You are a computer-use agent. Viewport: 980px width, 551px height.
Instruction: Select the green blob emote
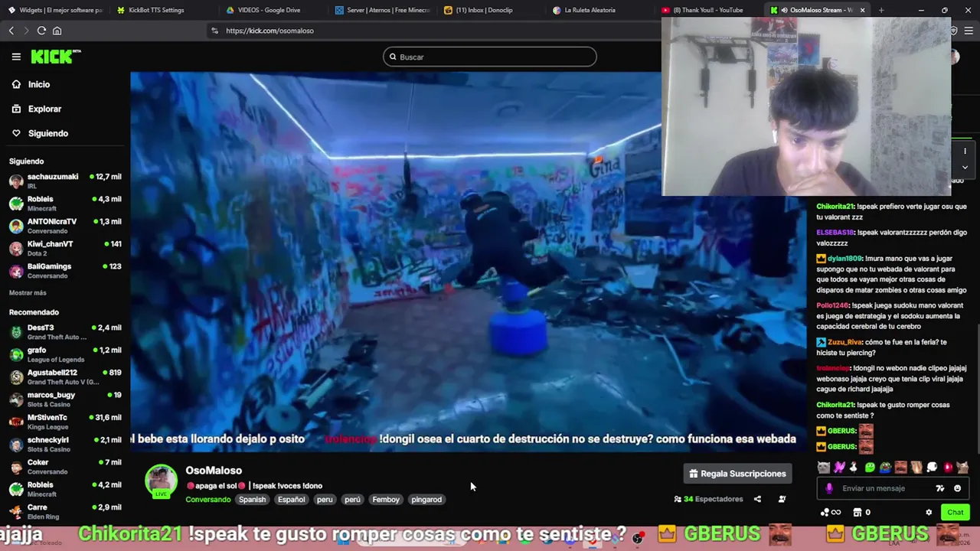[870, 467]
